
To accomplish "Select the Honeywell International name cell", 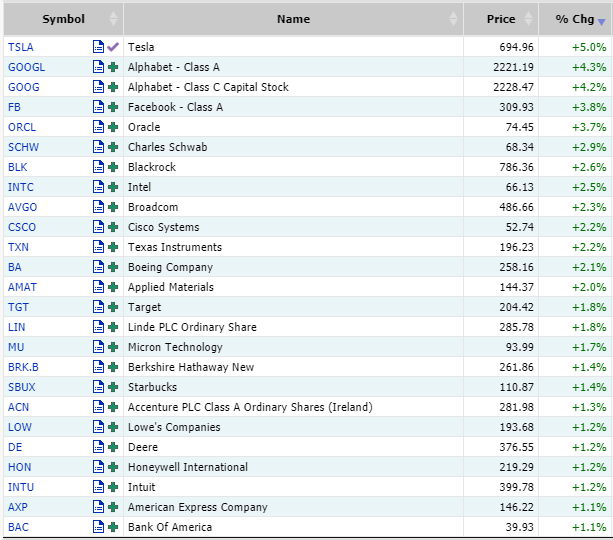I will 293,467.
